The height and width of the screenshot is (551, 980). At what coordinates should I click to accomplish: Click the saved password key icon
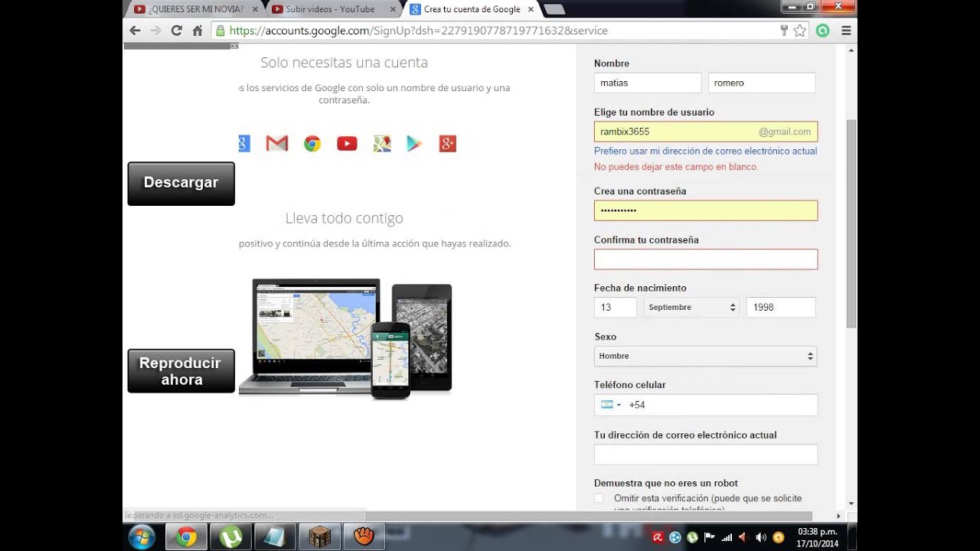click(x=784, y=31)
